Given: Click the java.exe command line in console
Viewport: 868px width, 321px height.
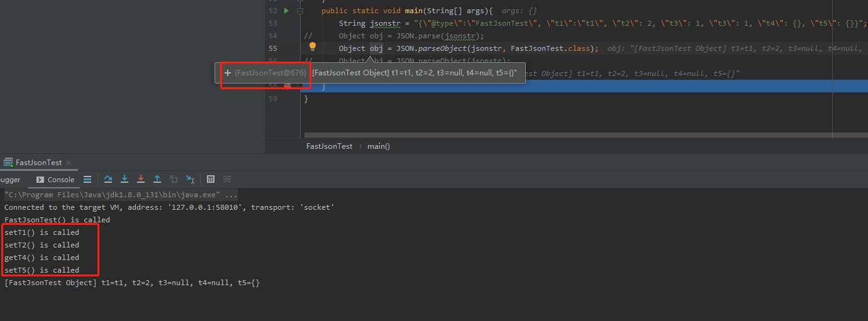Looking at the screenshot, I should click(121, 195).
